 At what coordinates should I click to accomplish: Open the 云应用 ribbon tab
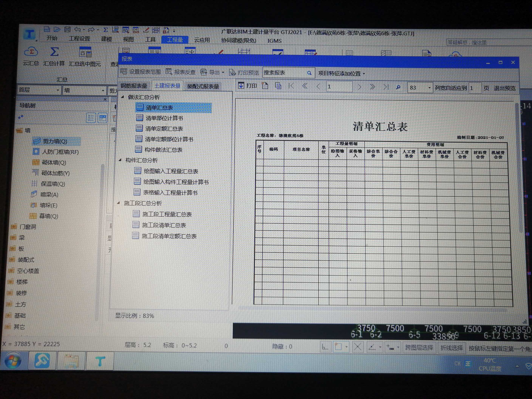click(202, 40)
